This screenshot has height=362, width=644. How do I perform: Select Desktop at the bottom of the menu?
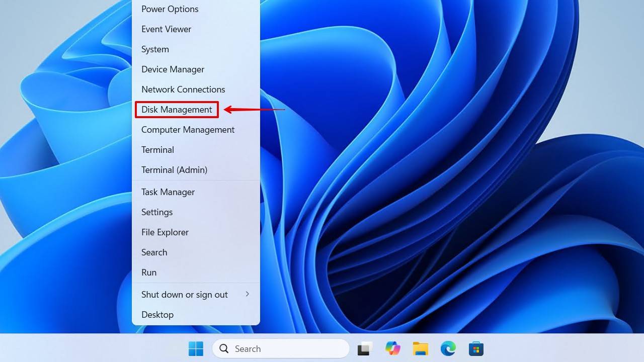[157, 315]
